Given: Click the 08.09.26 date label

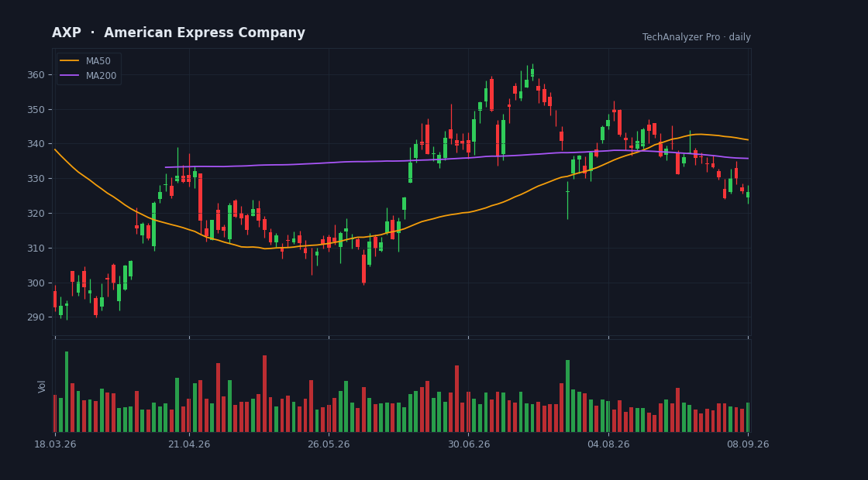Looking at the screenshot, I should [x=748, y=444].
